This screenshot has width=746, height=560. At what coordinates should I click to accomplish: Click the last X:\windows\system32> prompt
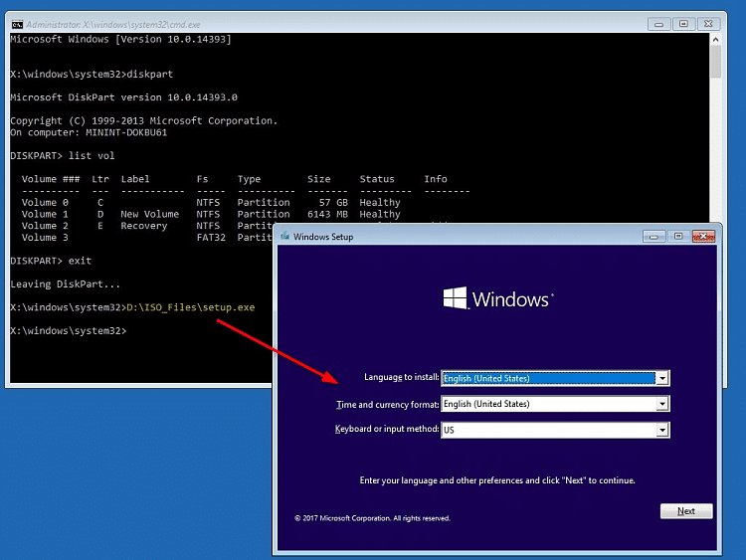click(x=68, y=330)
